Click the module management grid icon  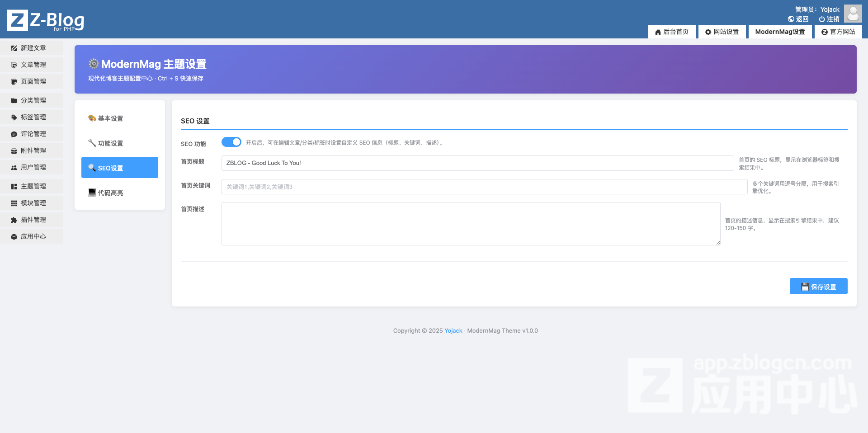(x=14, y=203)
